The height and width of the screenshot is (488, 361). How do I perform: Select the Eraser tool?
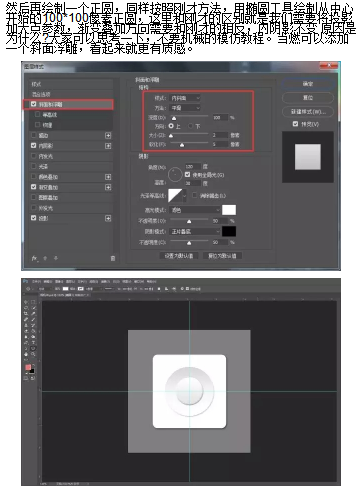tap(26, 331)
